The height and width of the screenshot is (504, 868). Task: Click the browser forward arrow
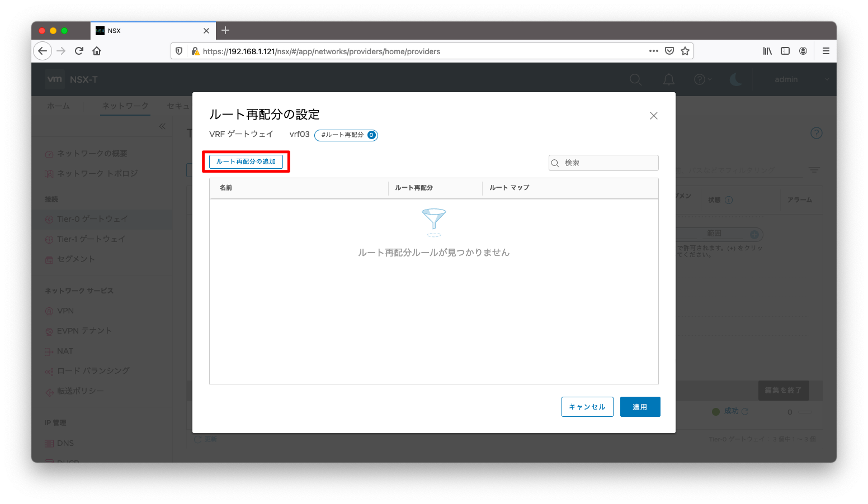point(61,51)
